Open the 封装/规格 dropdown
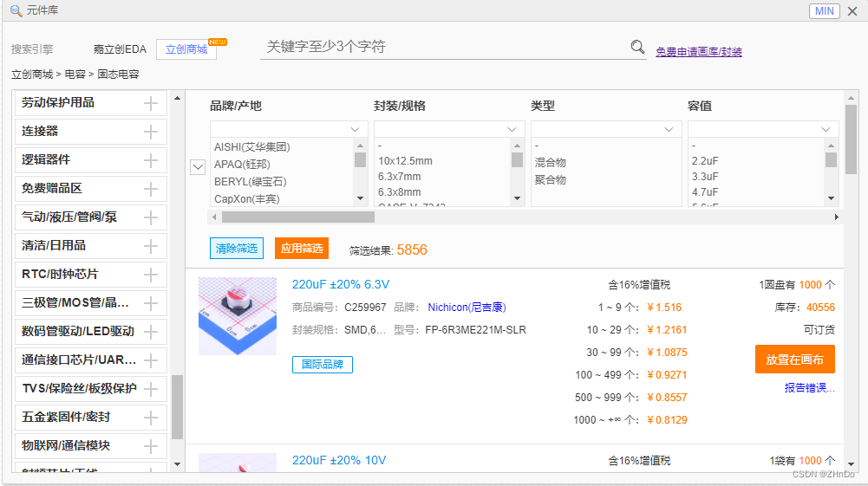Image resolution: width=868 pixels, height=486 pixels. 449,129
